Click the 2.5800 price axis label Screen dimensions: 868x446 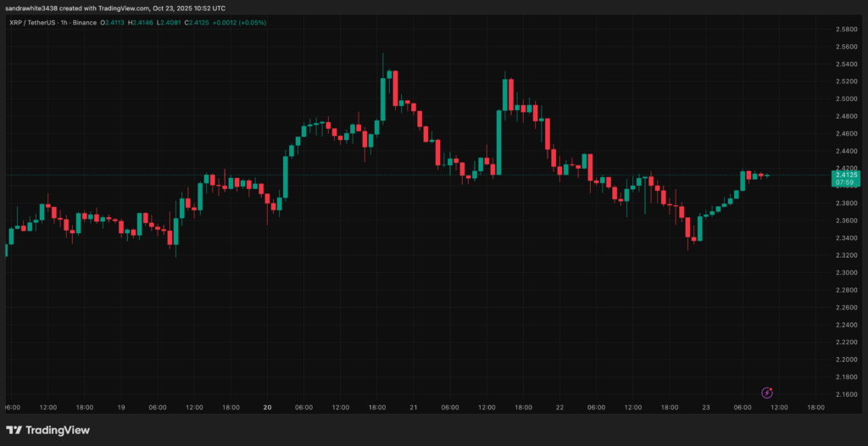click(x=847, y=30)
